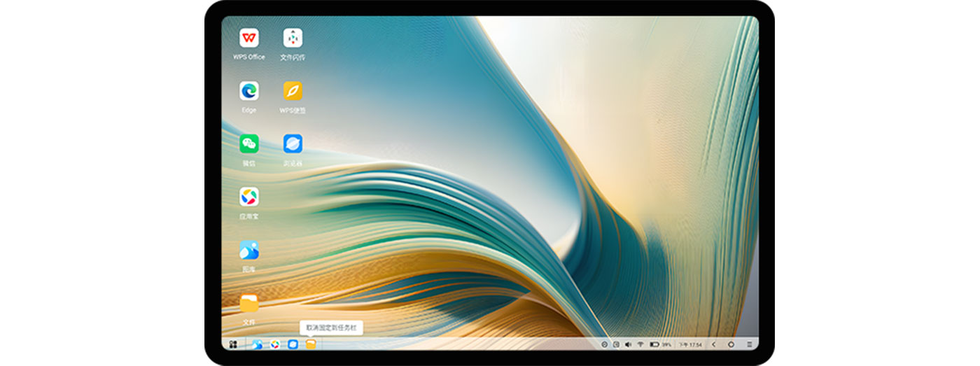Open the yellow Files folder on desktop

248,304
